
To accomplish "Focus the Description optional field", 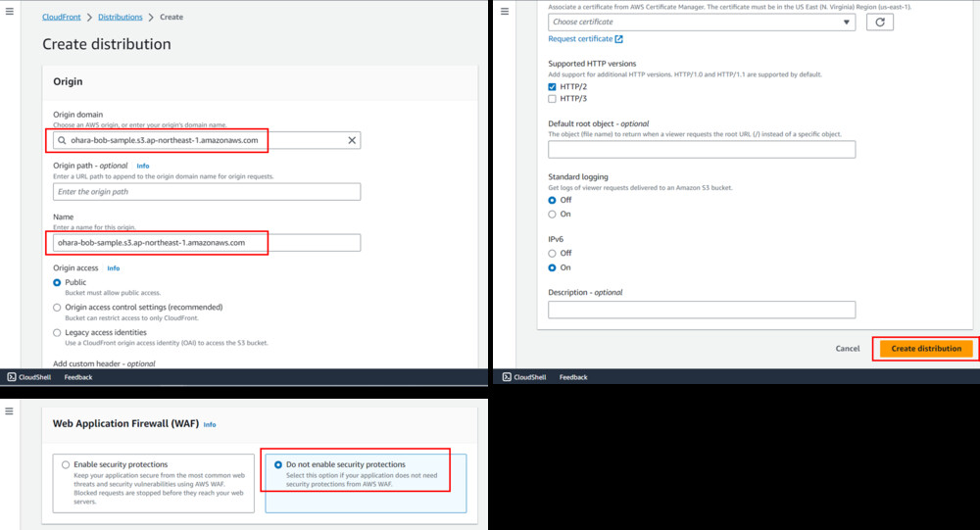I will click(x=702, y=310).
